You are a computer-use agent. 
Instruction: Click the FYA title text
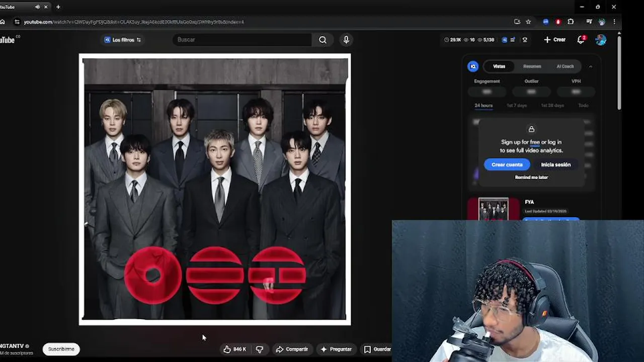click(x=529, y=202)
